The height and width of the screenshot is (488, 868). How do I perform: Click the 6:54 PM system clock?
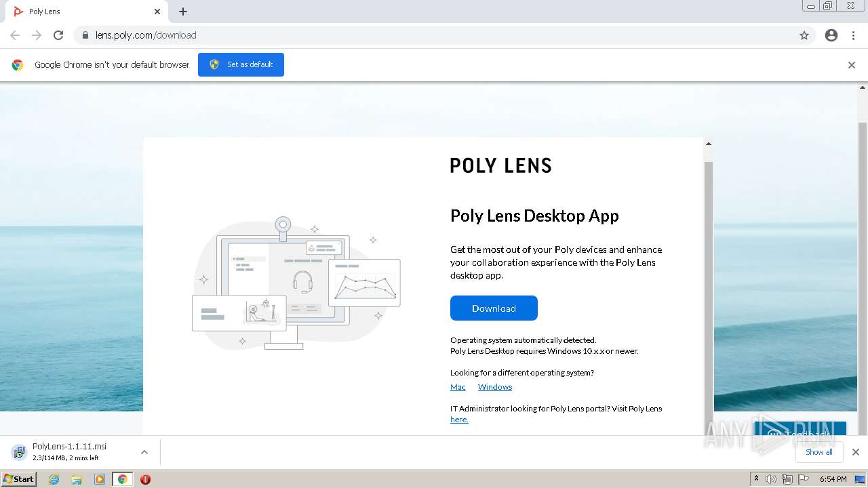pyautogui.click(x=833, y=479)
